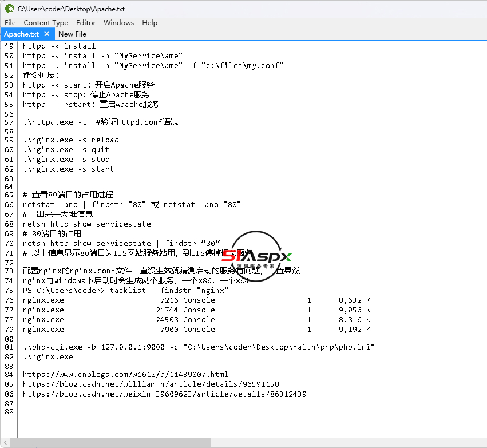Click line 'httpd -k start' text
This screenshot has width=487, height=448.
point(89,85)
